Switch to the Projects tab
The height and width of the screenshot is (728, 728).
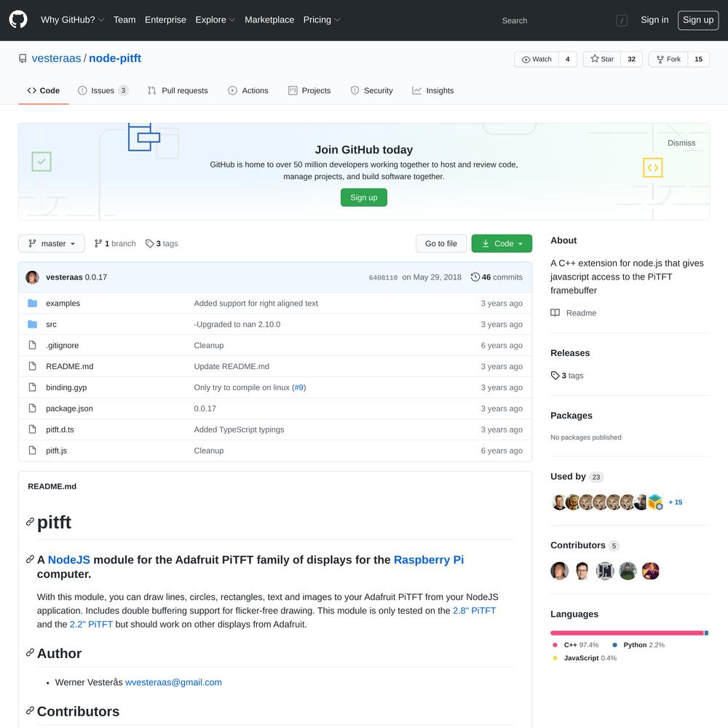coord(309,90)
